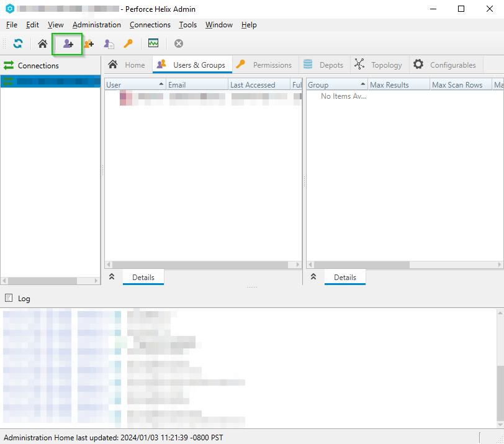The image size is (504, 444).
Task: Click the gray stop/cancel toolbar icon
Action: click(179, 43)
